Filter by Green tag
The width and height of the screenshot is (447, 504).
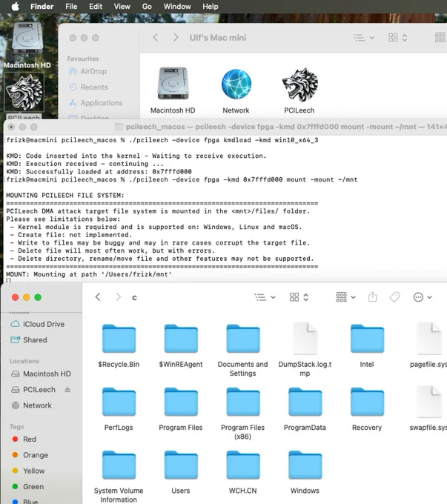click(x=27, y=486)
